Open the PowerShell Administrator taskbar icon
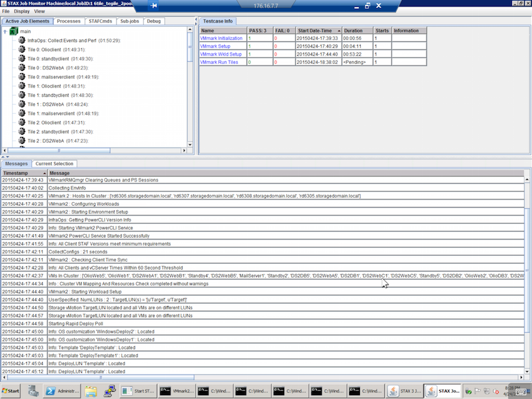The width and height of the screenshot is (532, 399). coord(63,391)
